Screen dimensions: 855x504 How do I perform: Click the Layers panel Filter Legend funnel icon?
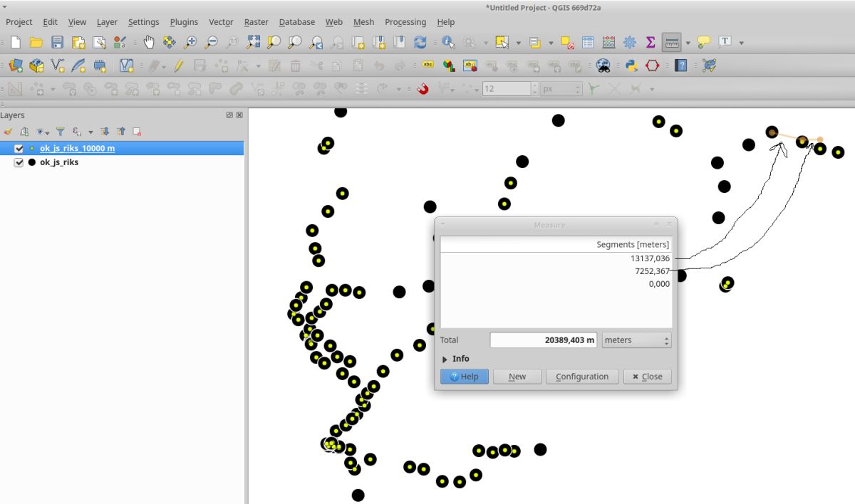61,131
